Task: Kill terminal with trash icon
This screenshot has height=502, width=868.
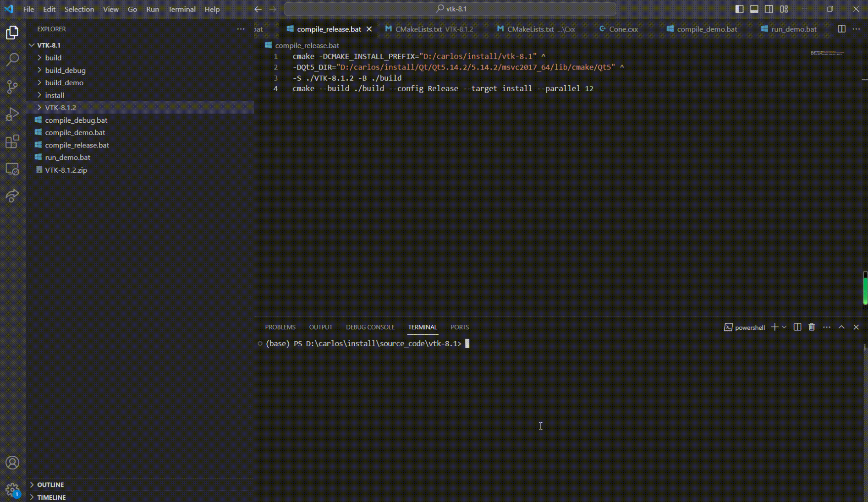Action: tap(812, 327)
